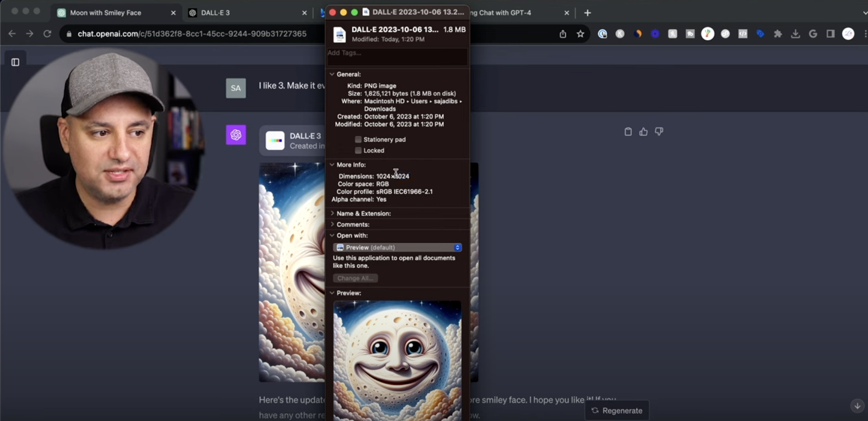Reload the page using refresh icon
The height and width of the screenshot is (421, 868).
pos(47,34)
